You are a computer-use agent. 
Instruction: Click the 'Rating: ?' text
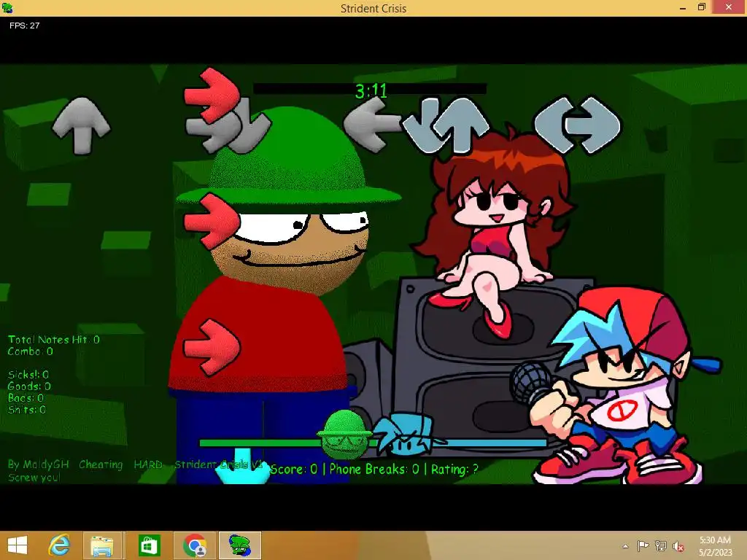coord(454,470)
